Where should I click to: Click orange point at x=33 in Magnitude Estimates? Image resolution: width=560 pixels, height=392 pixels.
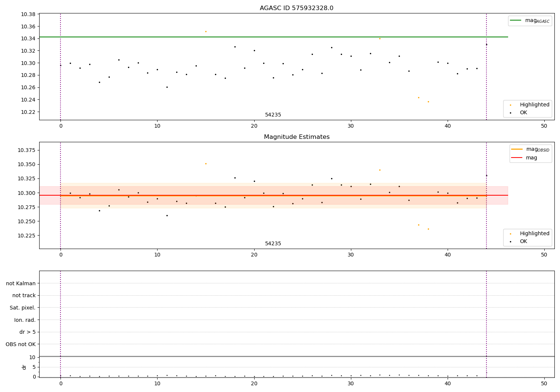tap(380, 170)
